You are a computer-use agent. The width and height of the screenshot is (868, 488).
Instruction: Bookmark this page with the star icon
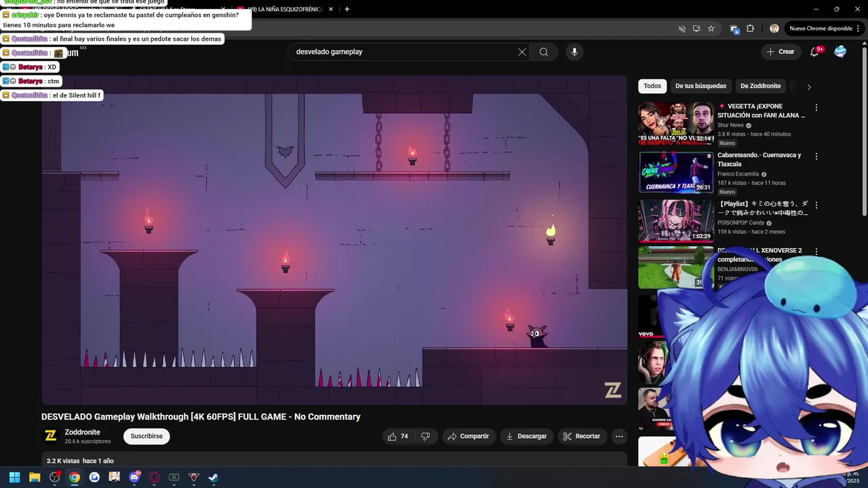pos(711,28)
